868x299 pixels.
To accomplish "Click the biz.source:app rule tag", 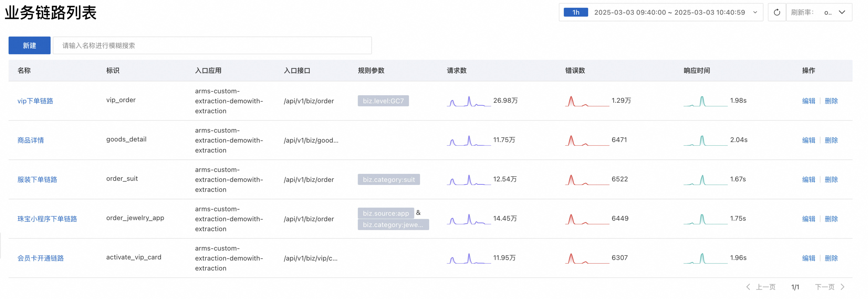I will [386, 213].
